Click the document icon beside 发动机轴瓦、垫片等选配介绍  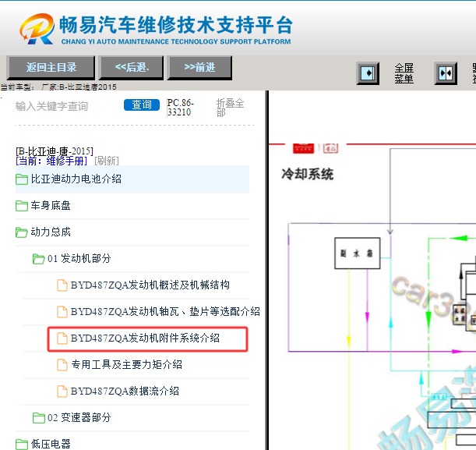click(x=62, y=312)
